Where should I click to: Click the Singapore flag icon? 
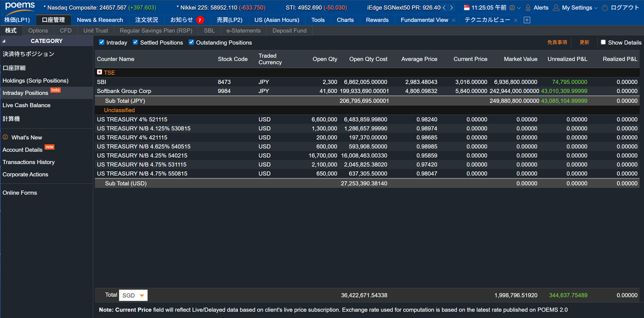[466, 8]
